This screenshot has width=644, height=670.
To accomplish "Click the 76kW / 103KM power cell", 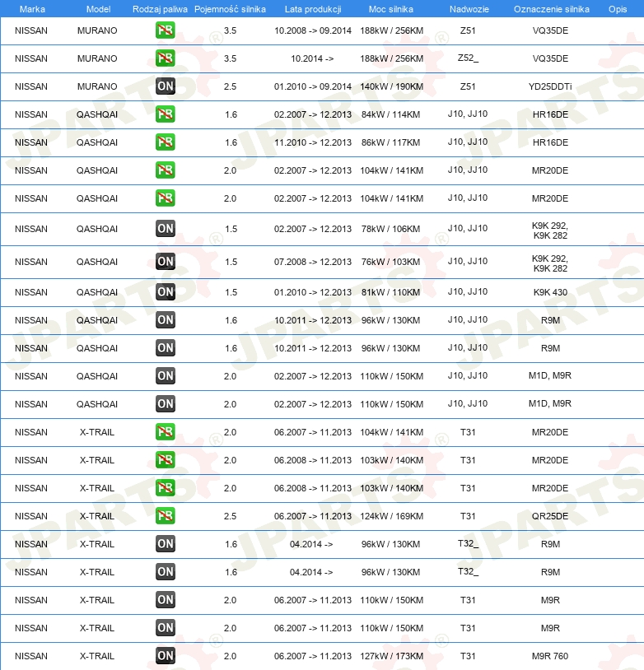I will click(x=390, y=262).
